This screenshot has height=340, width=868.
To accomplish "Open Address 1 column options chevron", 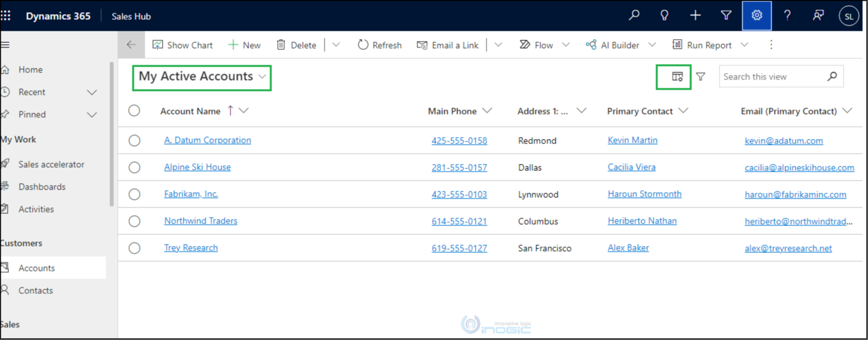I will click(x=581, y=111).
